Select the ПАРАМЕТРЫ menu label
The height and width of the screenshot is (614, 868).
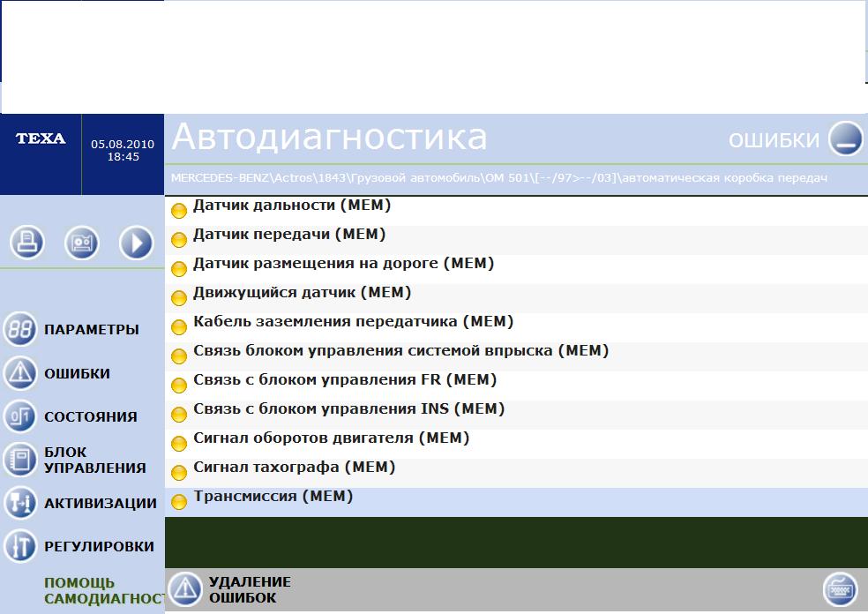point(92,329)
